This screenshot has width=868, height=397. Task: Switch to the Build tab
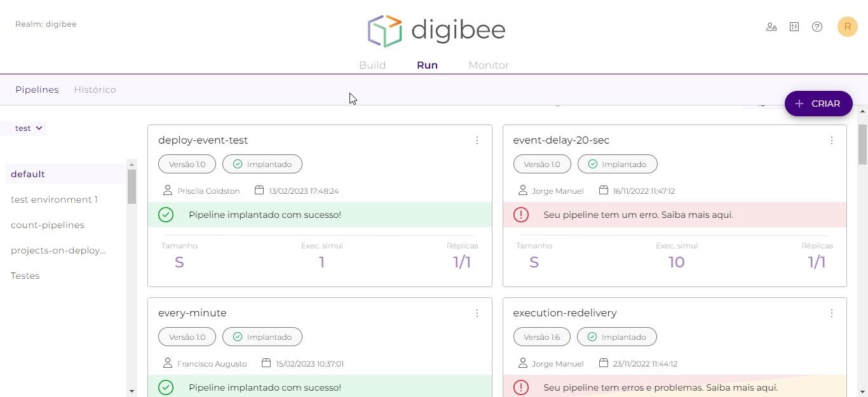click(x=372, y=65)
